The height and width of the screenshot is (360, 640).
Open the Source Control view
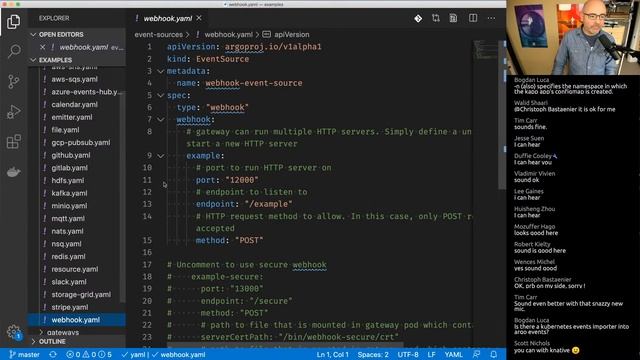[x=13, y=82]
